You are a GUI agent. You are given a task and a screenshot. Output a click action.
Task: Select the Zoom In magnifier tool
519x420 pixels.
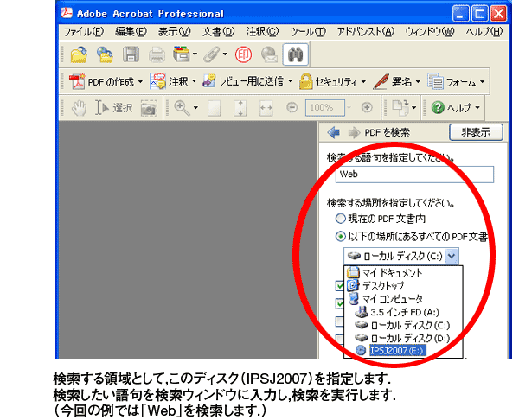pyautogui.click(x=182, y=108)
